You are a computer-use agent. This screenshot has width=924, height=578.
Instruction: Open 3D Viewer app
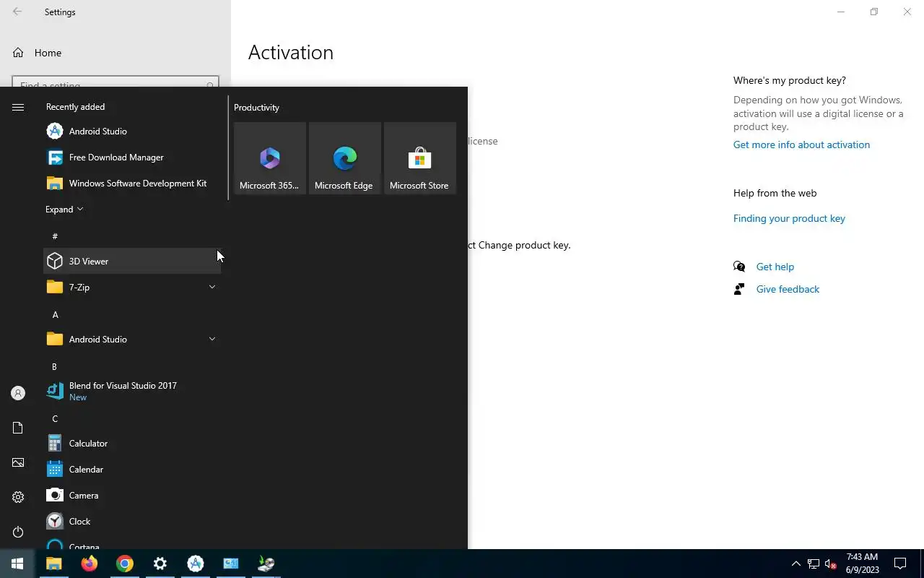(132, 262)
